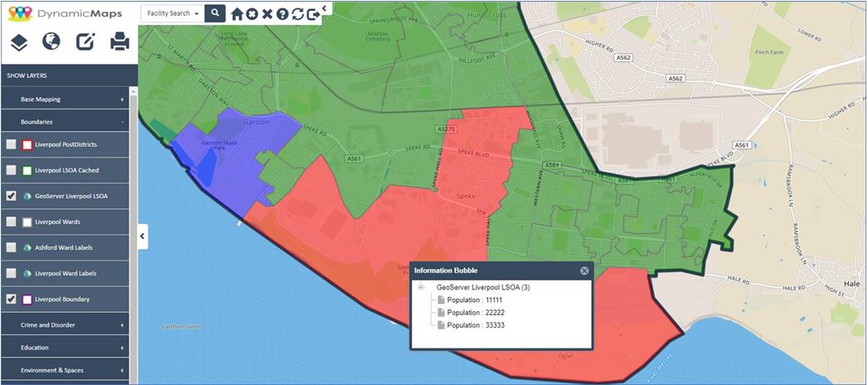The width and height of the screenshot is (868, 385).
Task: Uncheck the GeoServer Liverpool LSOA layer
Action: [11, 196]
